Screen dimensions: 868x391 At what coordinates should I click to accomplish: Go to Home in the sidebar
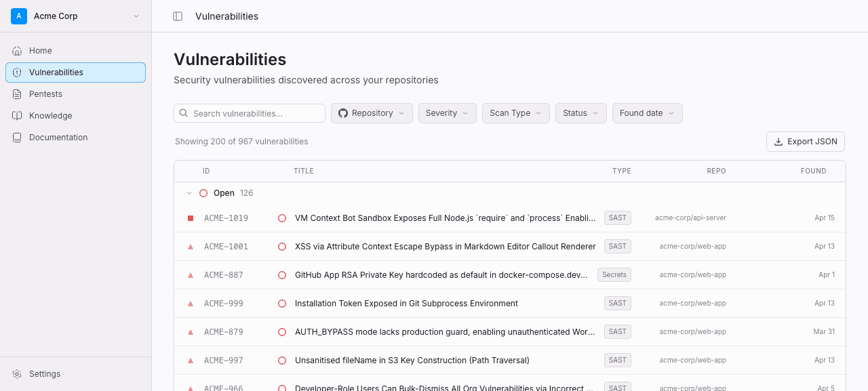75,51
